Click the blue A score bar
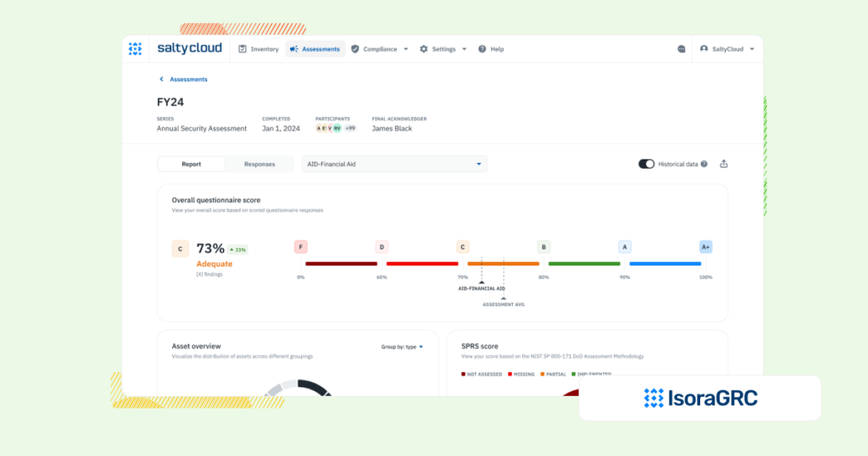The height and width of the screenshot is (456, 868). pos(665,264)
